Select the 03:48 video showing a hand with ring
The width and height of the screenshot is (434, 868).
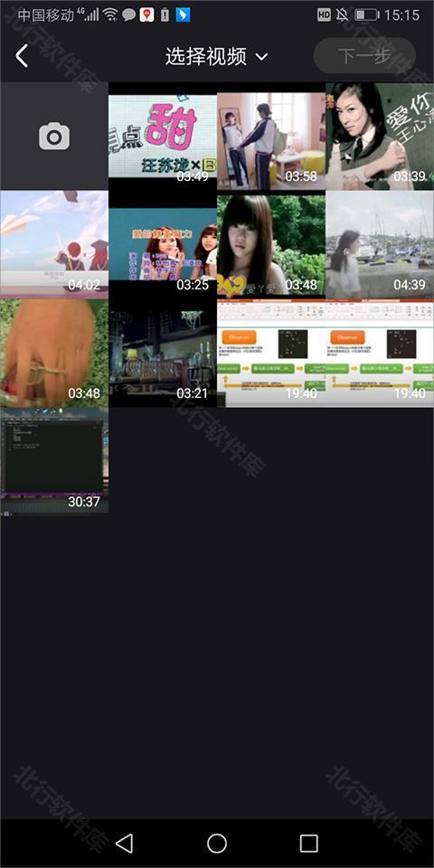(x=54, y=354)
